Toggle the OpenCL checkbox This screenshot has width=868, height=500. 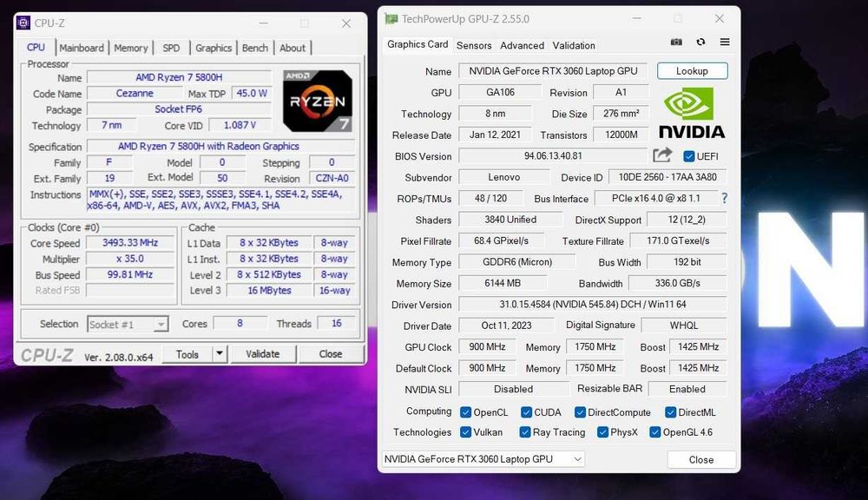coord(465,412)
